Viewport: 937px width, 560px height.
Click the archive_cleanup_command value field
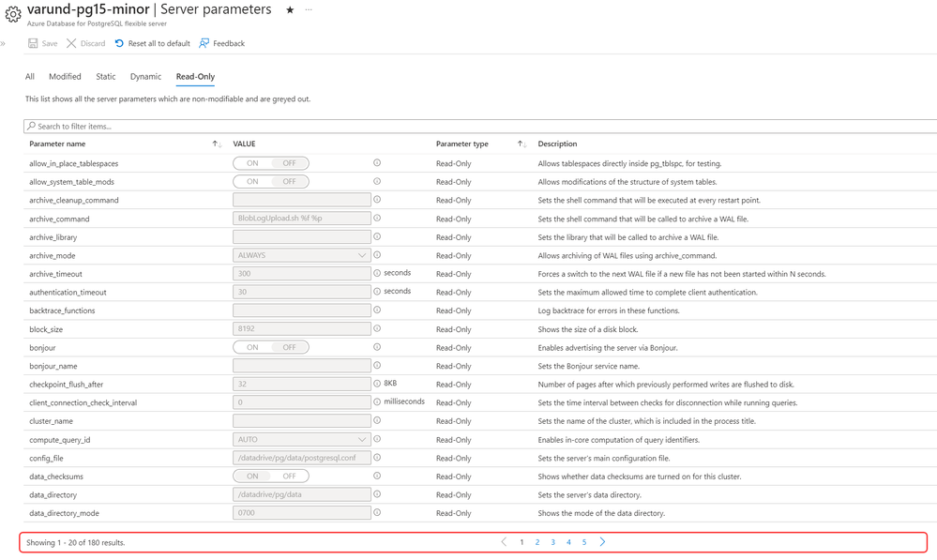tap(302, 200)
